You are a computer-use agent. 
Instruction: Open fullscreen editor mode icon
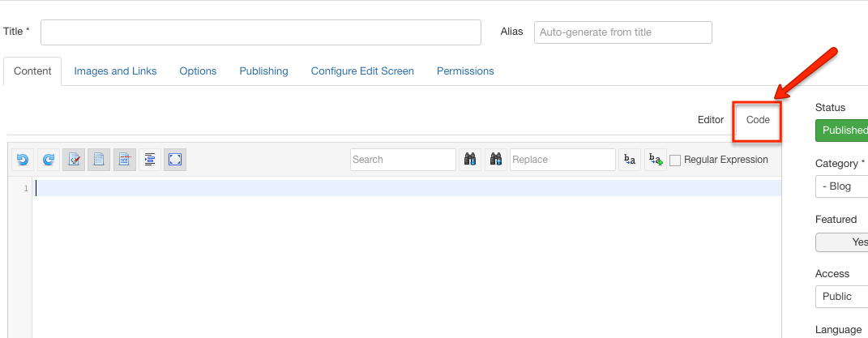tap(175, 160)
